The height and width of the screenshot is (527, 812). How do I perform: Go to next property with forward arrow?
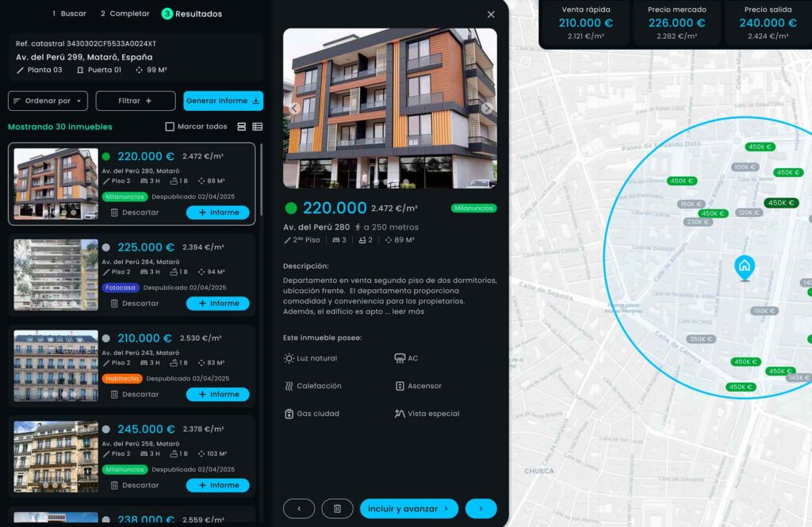point(481,509)
